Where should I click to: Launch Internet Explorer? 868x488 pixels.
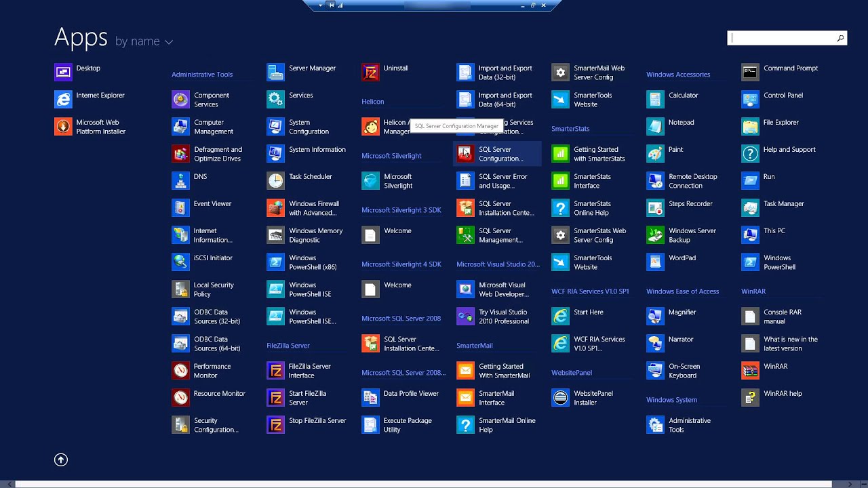pyautogui.click(x=90, y=99)
